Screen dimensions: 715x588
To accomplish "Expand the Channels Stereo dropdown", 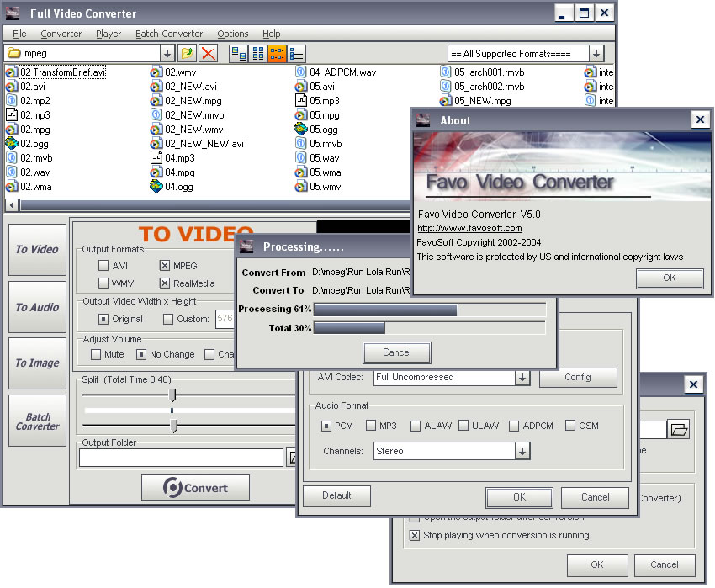I will point(522,451).
